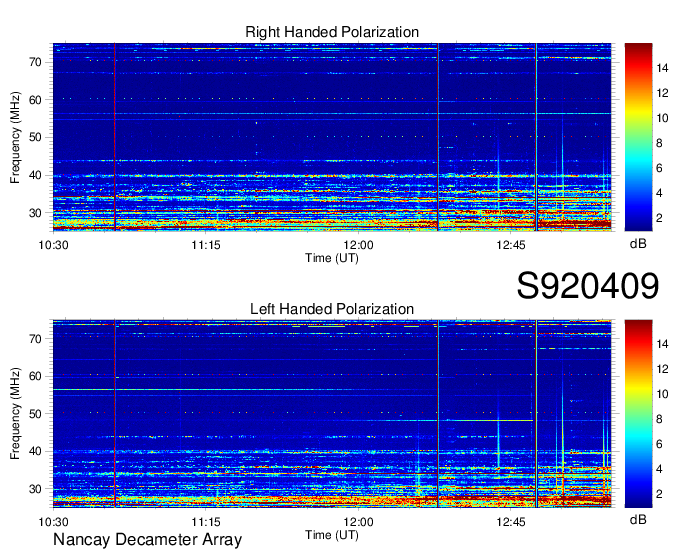The image size is (680, 552).
Task: Click the 11:15 tick label of bottom plot
Action: 206,522
